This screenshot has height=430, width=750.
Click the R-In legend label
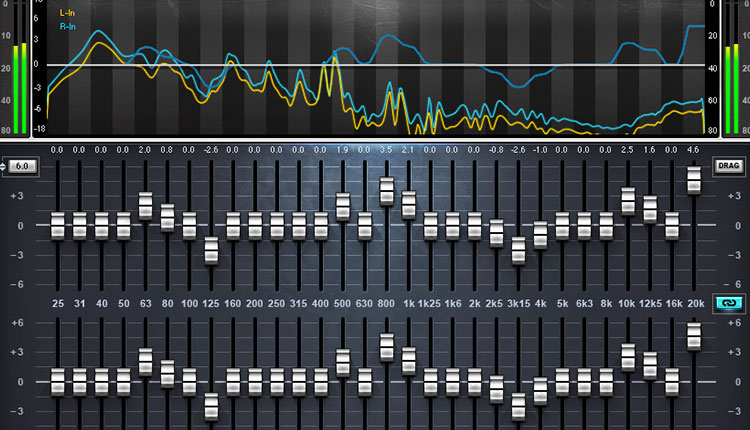tap(68, 26)
